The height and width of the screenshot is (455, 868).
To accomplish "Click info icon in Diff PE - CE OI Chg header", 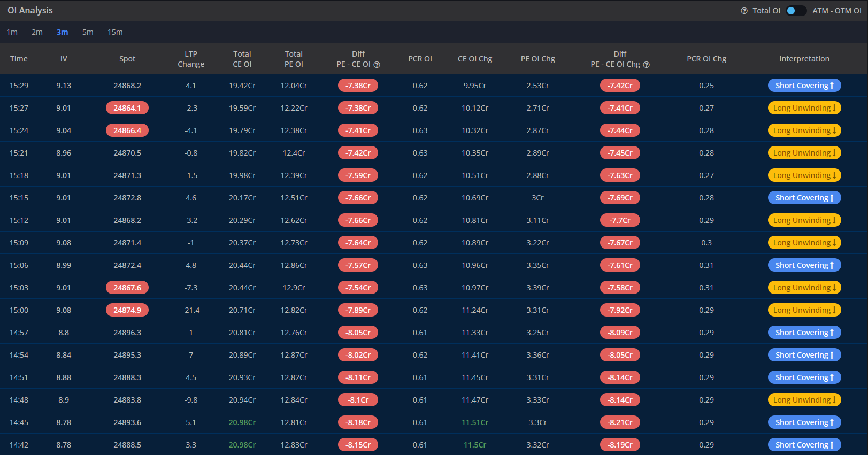I will click(x=646, y=65).
